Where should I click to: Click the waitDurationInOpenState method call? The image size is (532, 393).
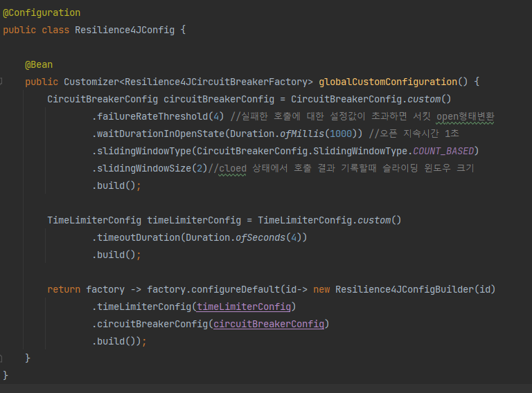point(161,134)
